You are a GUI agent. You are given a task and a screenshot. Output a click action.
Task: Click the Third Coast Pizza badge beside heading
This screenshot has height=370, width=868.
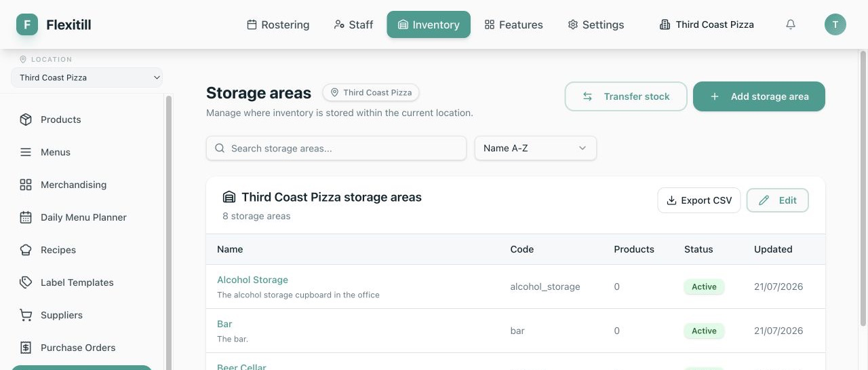pos(371,92)
